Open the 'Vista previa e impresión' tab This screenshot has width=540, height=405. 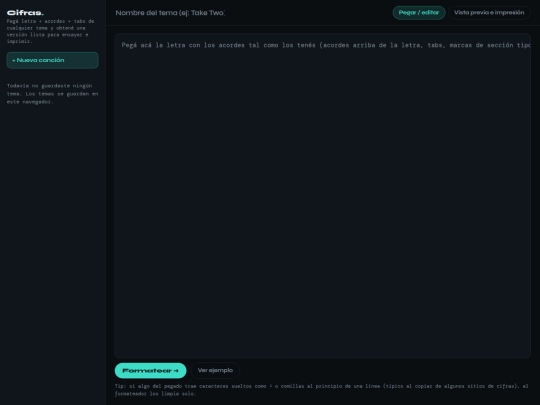(489, 13)
